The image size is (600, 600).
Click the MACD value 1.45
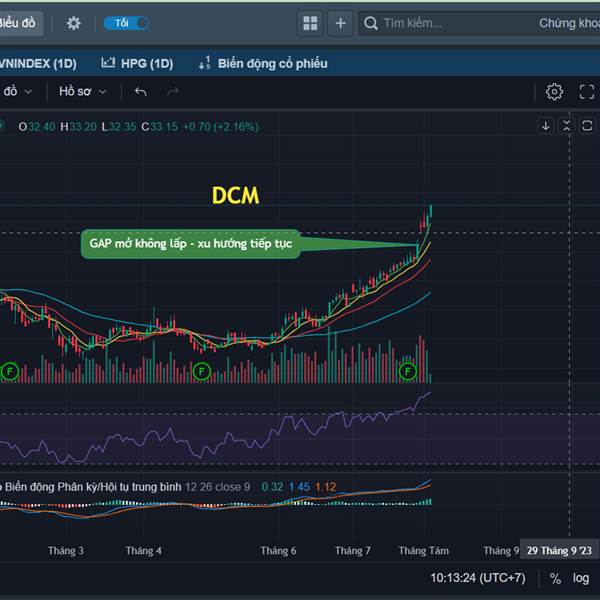tap(299, 487)
